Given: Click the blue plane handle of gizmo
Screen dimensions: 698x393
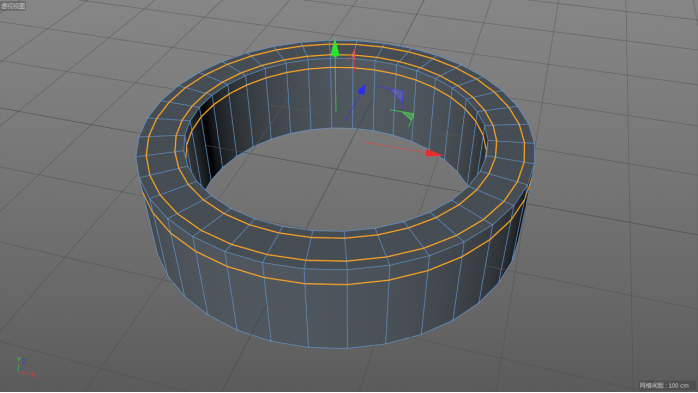Looking at the screenshot, I should [x=397, y=95].
